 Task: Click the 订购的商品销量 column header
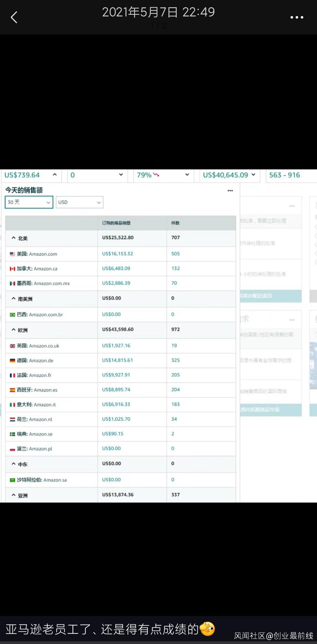click(x=116, y=223)
